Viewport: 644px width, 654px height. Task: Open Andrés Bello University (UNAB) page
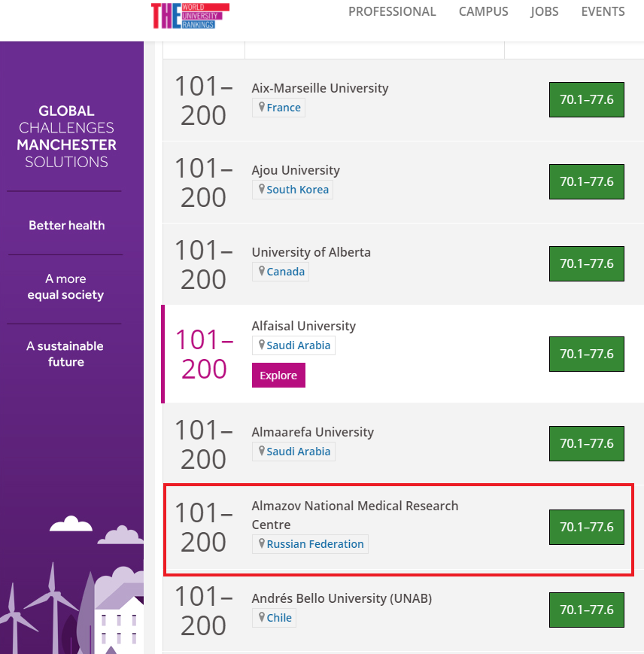(x=342, y=598)
